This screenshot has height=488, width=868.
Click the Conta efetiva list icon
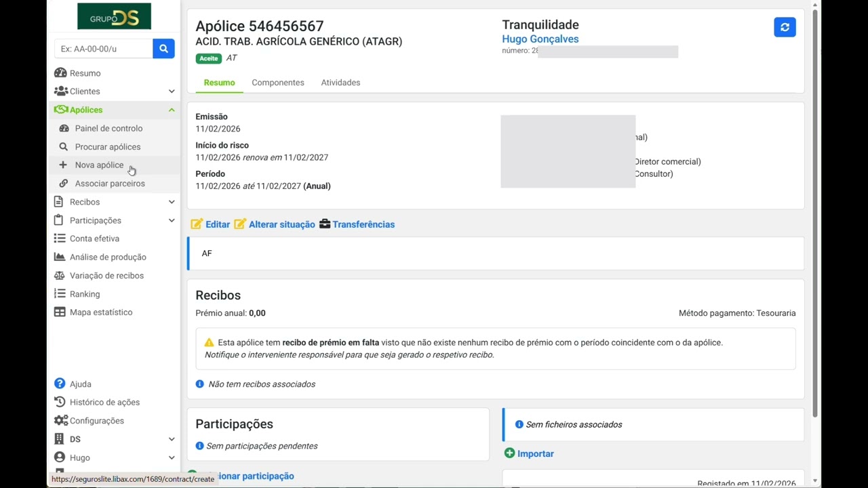[60, 239]
